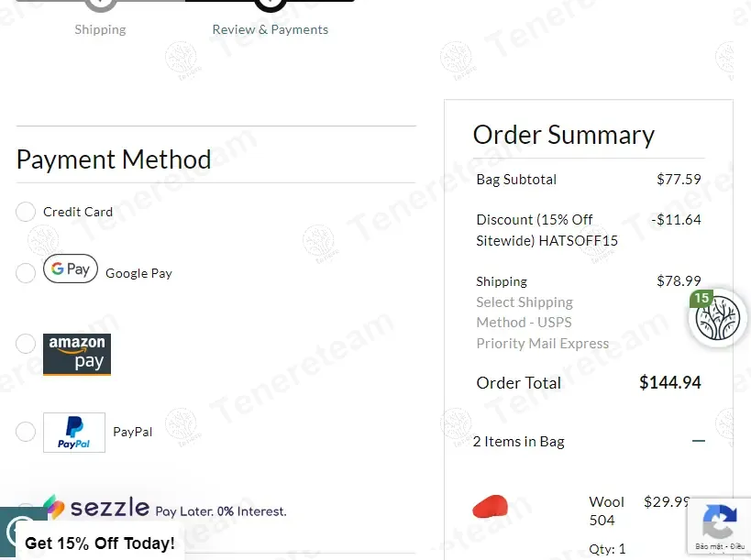Pick the PayPal payment radio button
The height and width of the screenshot is (560, 751).
26,431
